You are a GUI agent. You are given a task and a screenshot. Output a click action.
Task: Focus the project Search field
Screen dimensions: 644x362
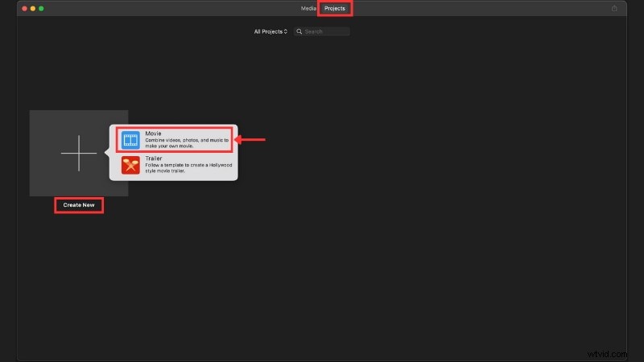coord(322,31)
